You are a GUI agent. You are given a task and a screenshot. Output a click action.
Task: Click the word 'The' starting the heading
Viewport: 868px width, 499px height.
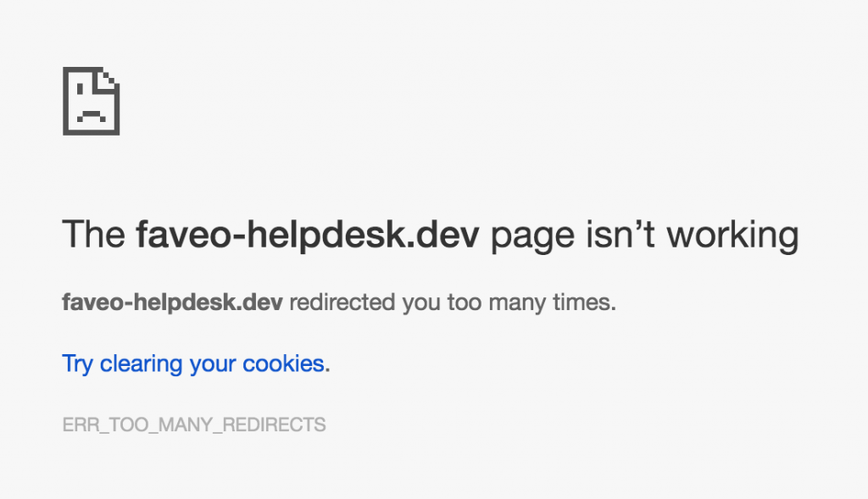pyautogui.click(x=94, y=236)
